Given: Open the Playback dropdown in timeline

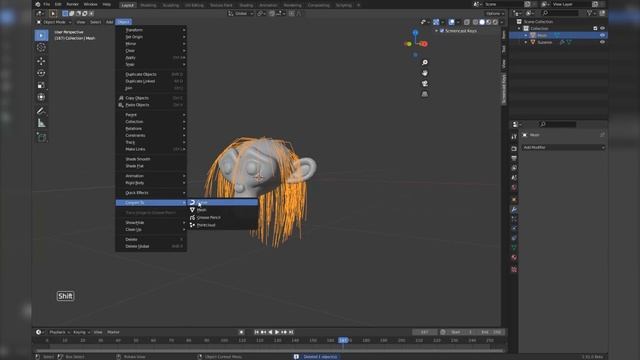Looking at the screenshot, I should (x=60, y=332).
